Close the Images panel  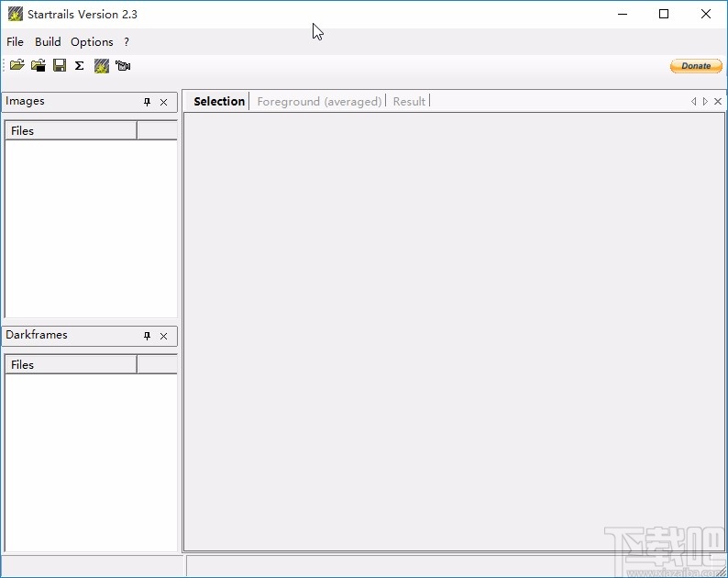point(163,102)
